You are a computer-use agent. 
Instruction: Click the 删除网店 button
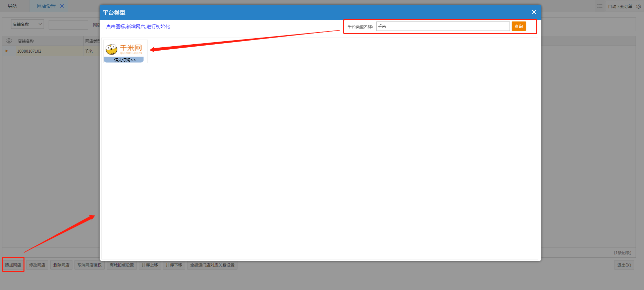pos(61,265)
